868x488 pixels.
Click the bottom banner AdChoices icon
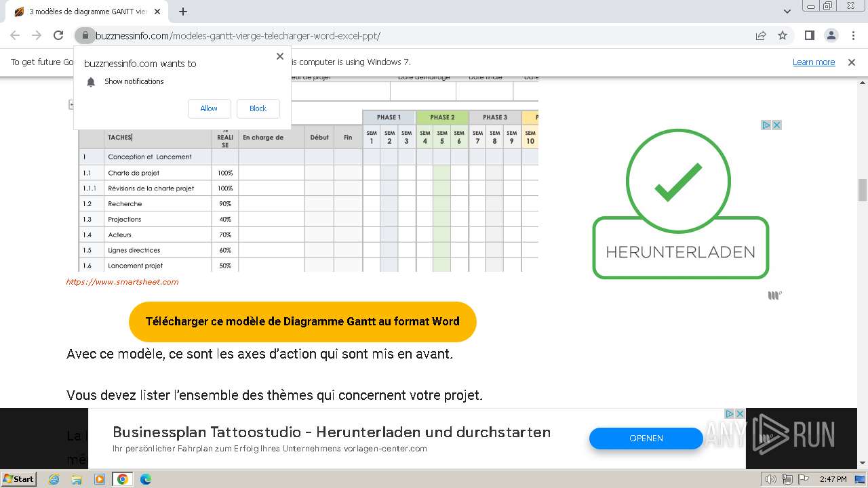[x=730, y=413]
